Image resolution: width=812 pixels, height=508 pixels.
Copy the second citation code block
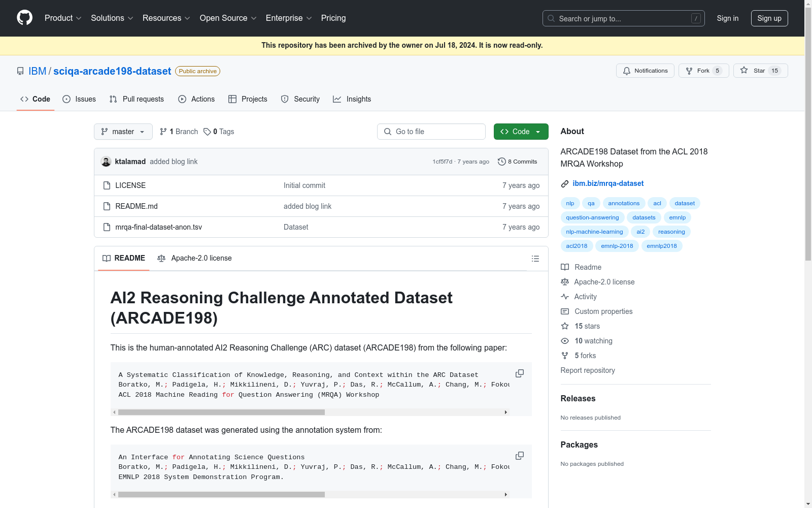point(520,456)
